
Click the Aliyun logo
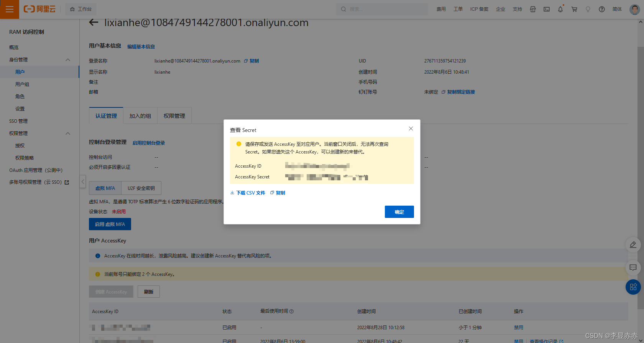click(39, 9)
